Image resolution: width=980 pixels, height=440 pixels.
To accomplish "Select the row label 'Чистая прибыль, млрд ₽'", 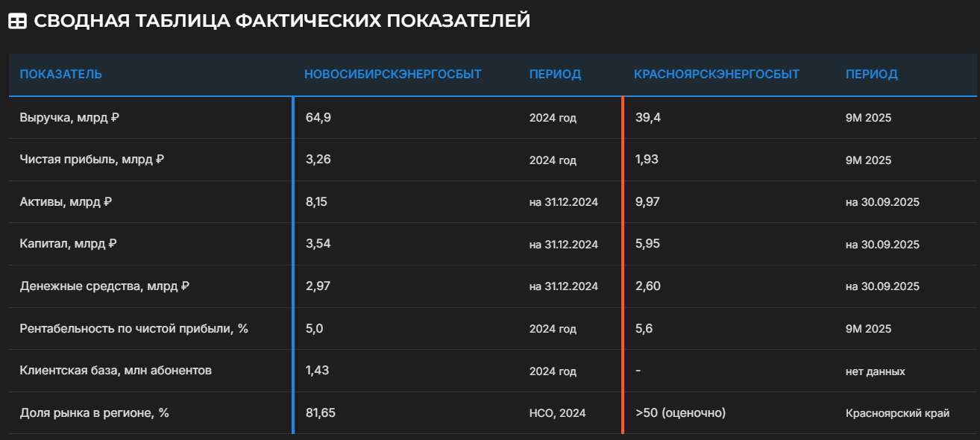I will click(92, 160).
